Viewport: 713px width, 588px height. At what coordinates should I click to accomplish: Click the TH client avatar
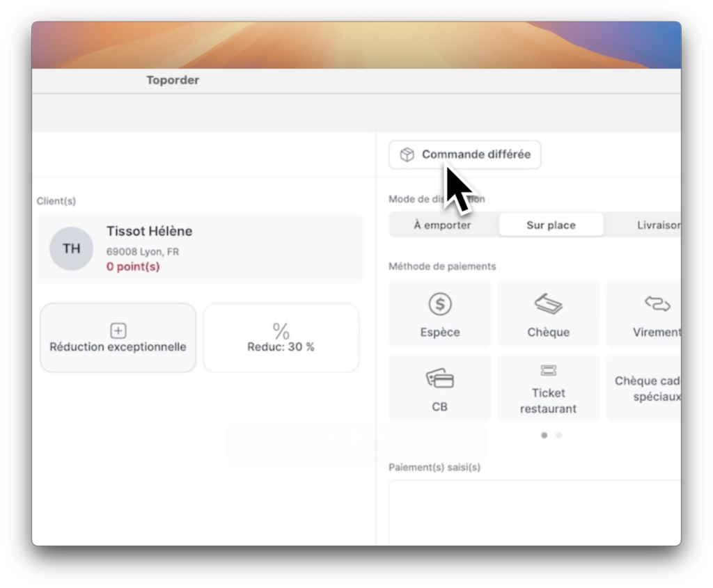[71, 248]
